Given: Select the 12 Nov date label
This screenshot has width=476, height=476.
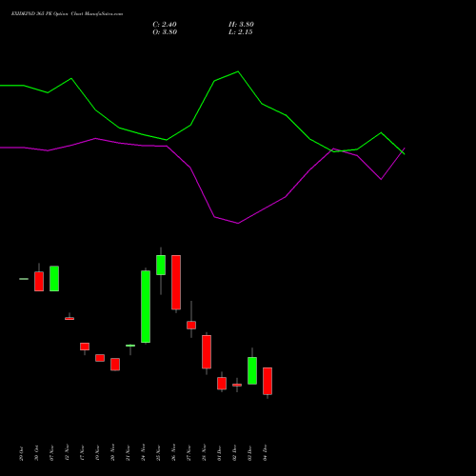Looking at the screenshot, I should pyautogui.click(x=67, y=453).
